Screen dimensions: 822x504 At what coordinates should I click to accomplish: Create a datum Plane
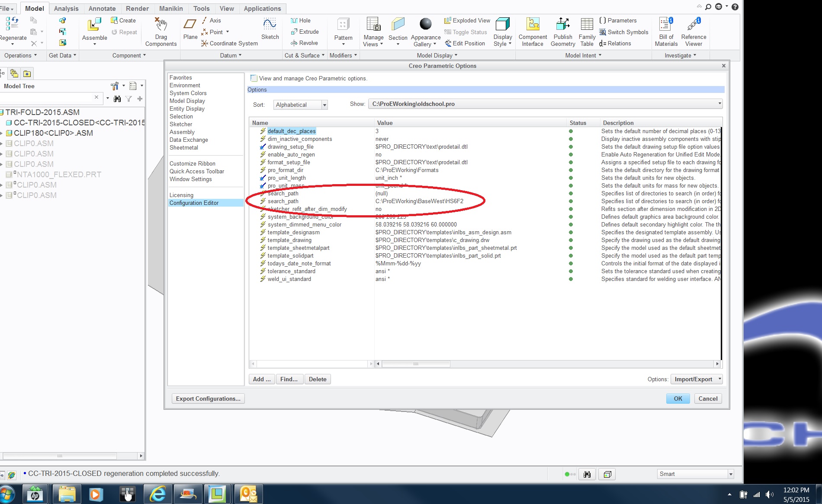pos(190,29)
